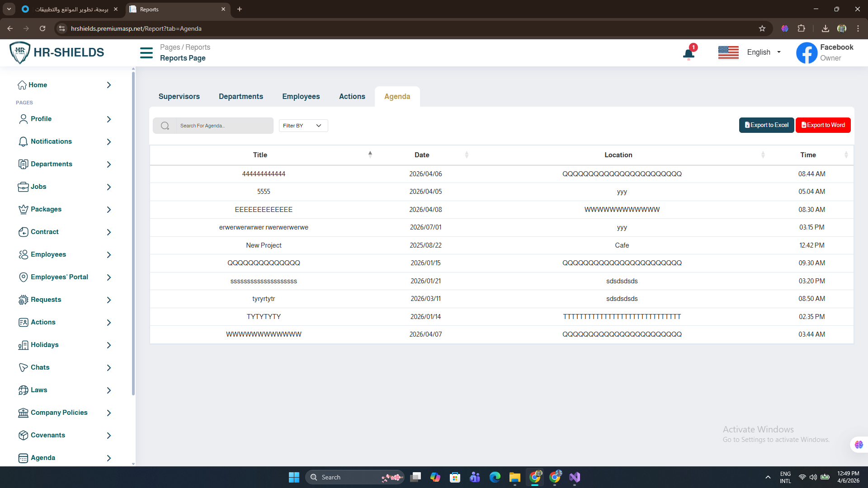The image size is (868, 488).
Task: Open the Filter BY dropdown
Action: pos(303,126)
